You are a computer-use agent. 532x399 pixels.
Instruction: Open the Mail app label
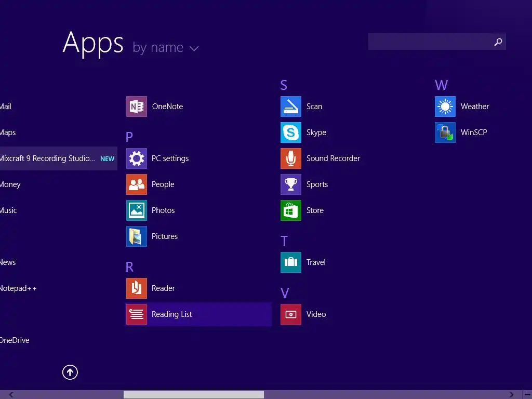[6, 107]
